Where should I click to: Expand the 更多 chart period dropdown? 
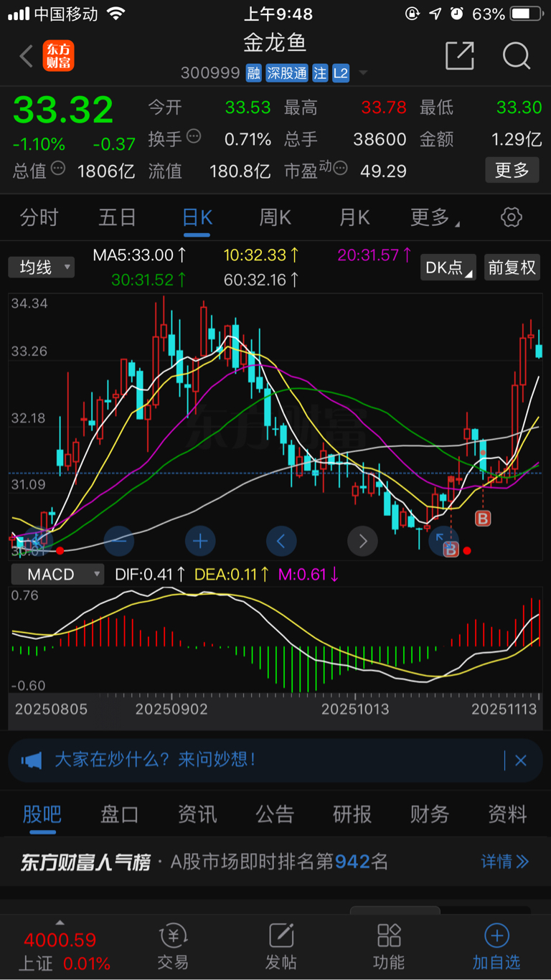pyautogui.click(x=435, y=217)
